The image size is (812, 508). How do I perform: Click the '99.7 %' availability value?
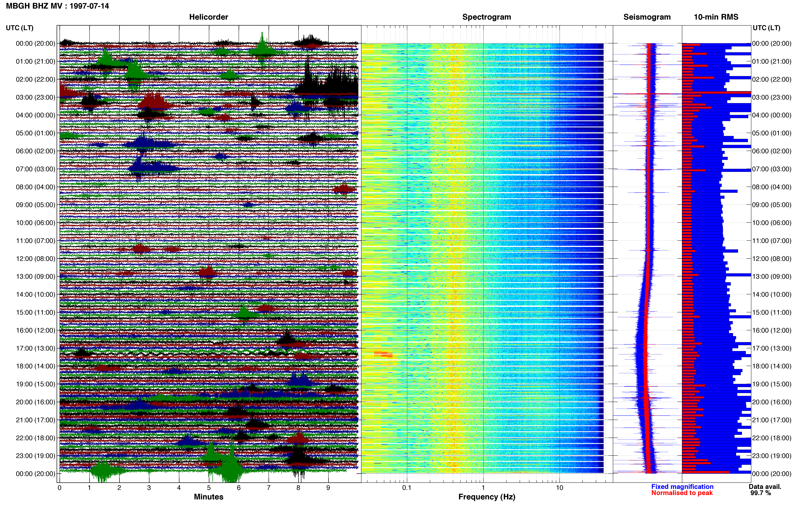pos(761,493)
